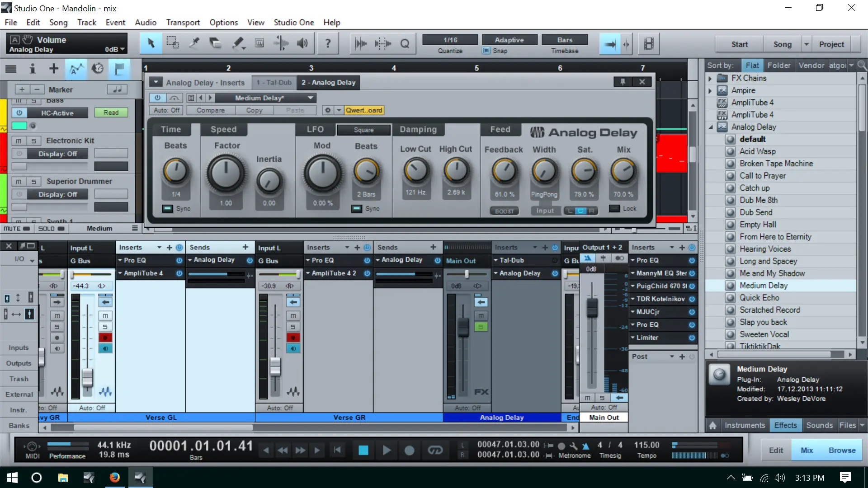Pin the Analog Delay plugin window
The height and width of the screenshot is (488, 868).
(623, 82)
